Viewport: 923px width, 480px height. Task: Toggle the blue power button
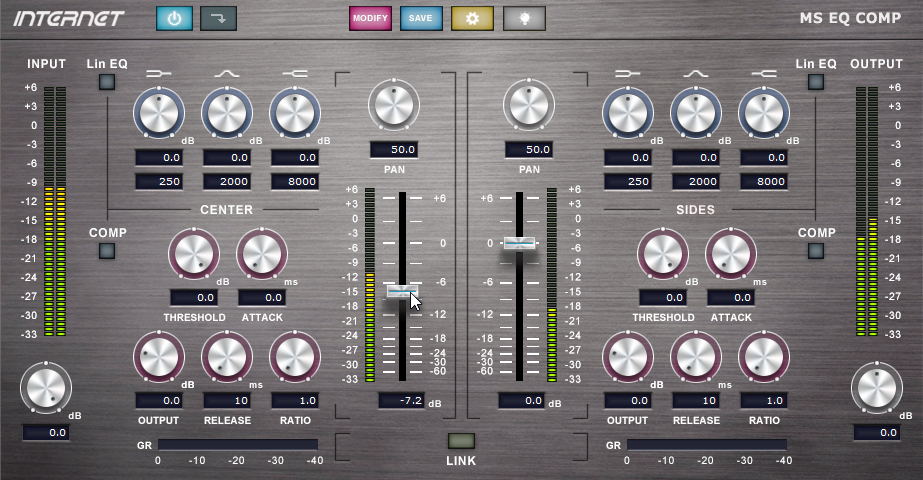[172, 18]
